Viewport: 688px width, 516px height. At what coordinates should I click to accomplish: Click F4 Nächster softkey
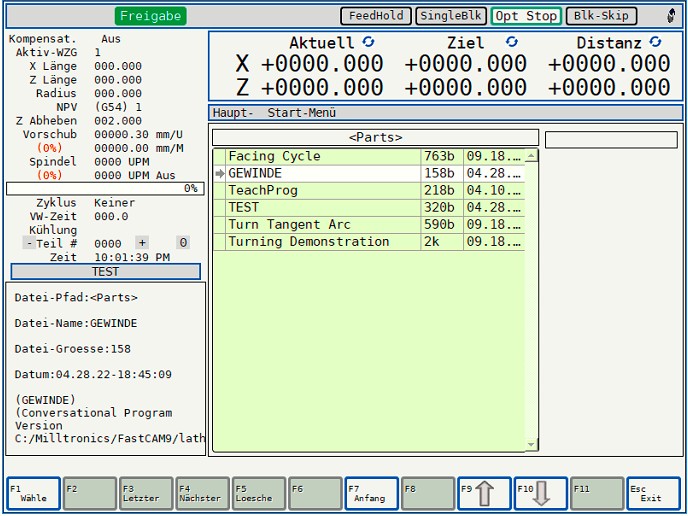click(x=202, y=494)
